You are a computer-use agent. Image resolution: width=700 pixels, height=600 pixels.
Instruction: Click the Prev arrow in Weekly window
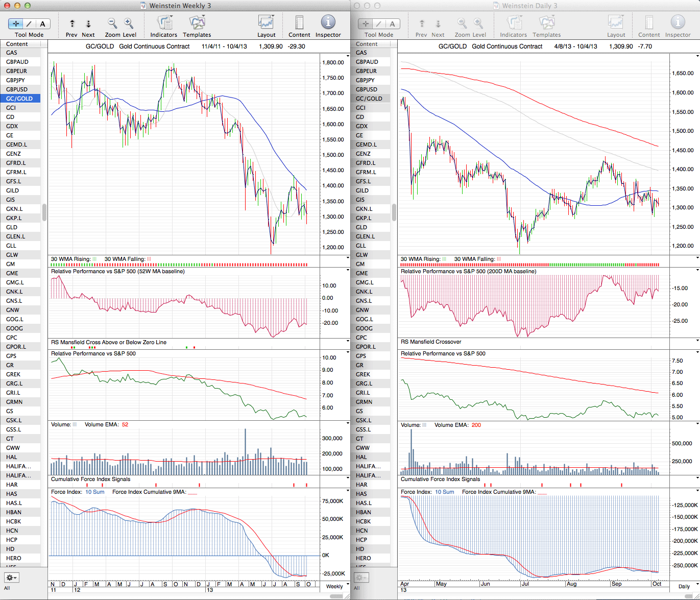click(x=72, y=23)
